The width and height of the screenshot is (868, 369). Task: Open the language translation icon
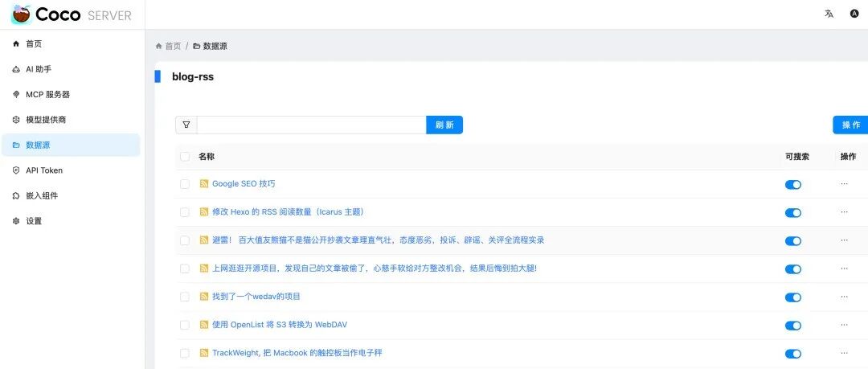829,14
